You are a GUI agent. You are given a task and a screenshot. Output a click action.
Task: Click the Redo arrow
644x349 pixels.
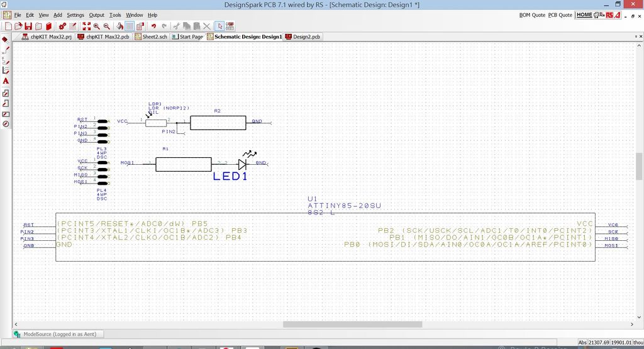coord(164,26)
